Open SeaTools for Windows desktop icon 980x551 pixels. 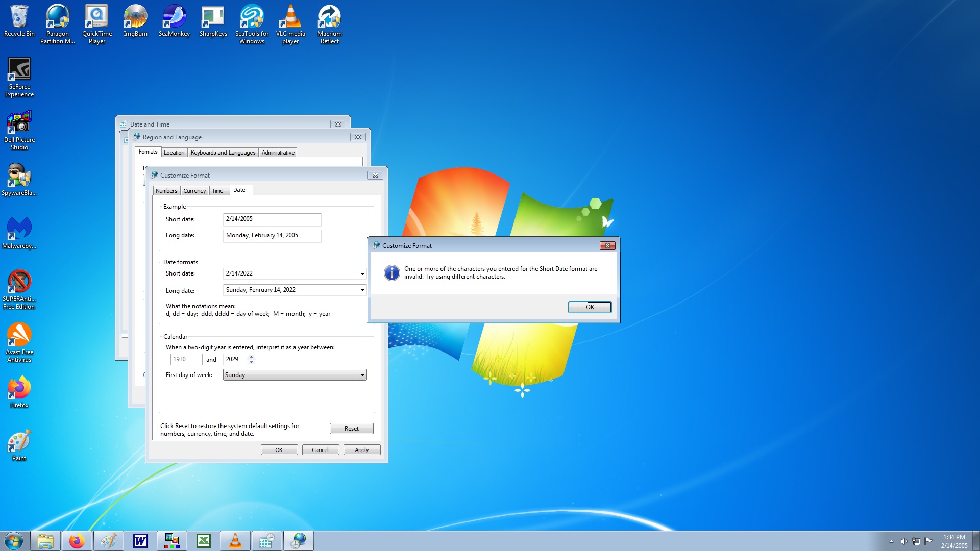point(252,24)
